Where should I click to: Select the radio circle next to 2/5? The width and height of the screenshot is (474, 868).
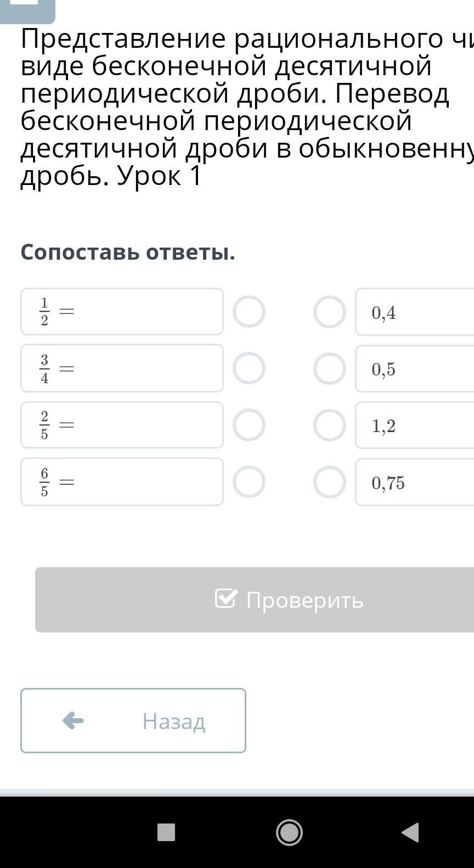(249, 425)
